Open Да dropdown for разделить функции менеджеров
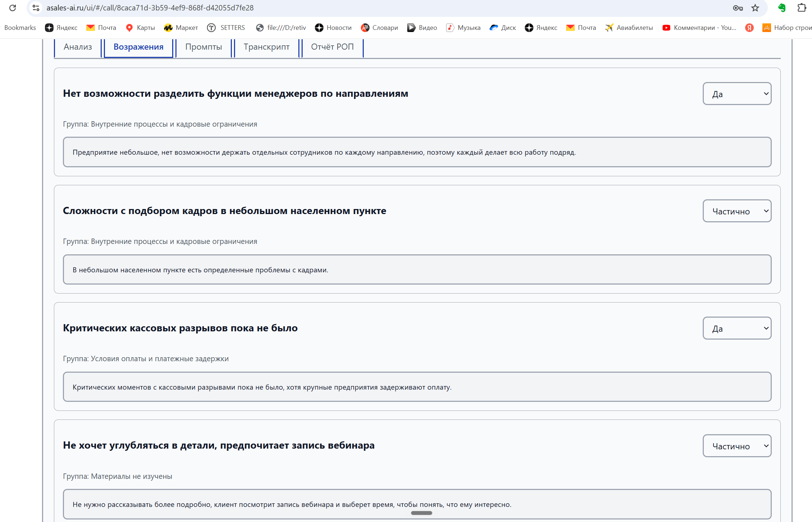 (x=737, y=94)
